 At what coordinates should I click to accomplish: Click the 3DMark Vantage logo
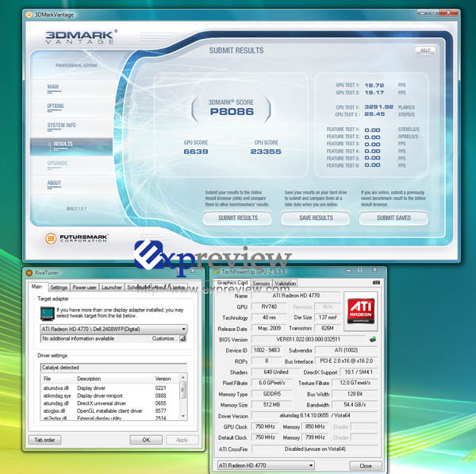[81, 37]
